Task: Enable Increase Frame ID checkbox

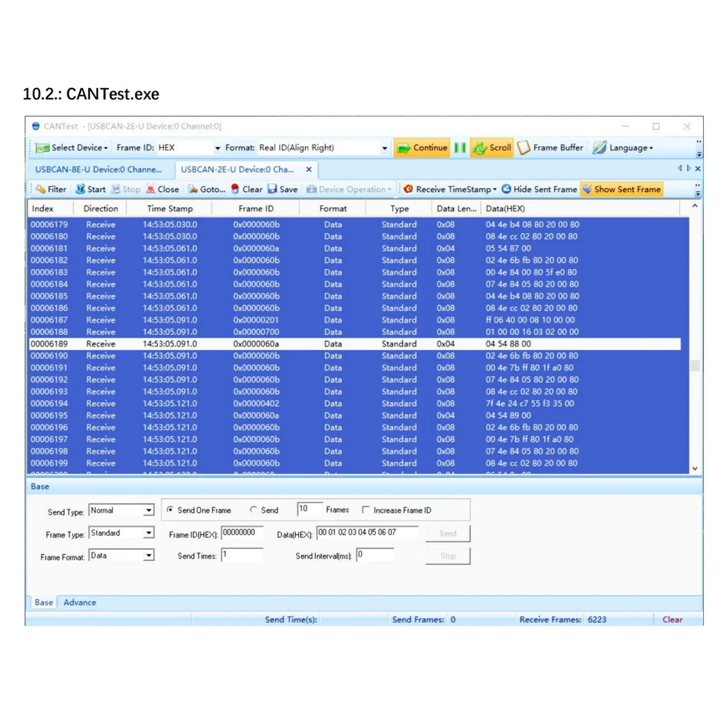Action: [365, 510]
